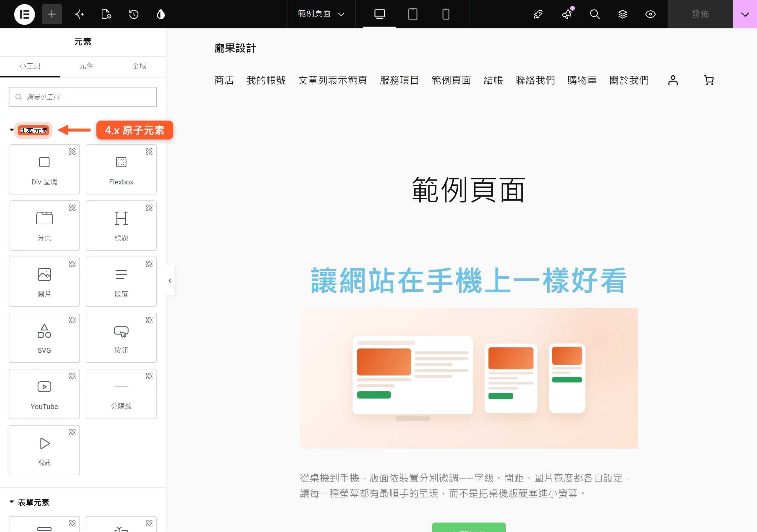This screenshot has height=532, width=757.
Task: Open site settings droplet icon
Action: (x=161, y=14)
